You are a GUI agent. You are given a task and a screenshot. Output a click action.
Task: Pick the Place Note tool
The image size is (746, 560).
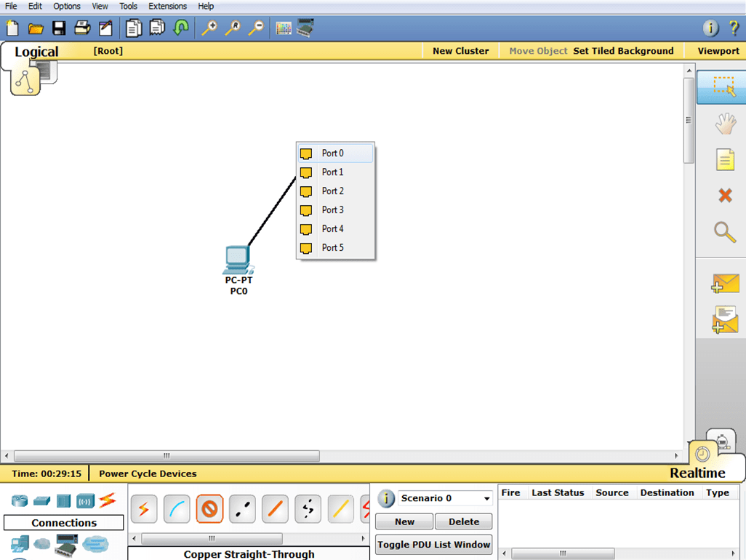tap(724, 159)
